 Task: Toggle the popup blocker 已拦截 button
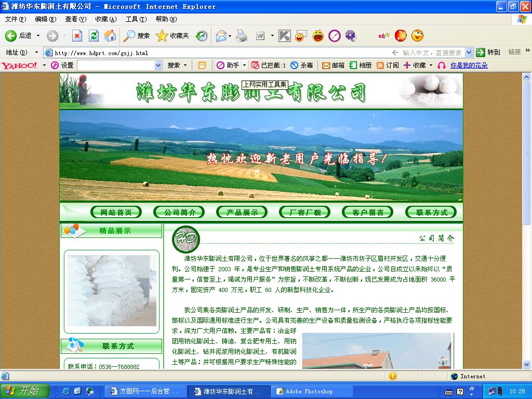coord(269,65)
